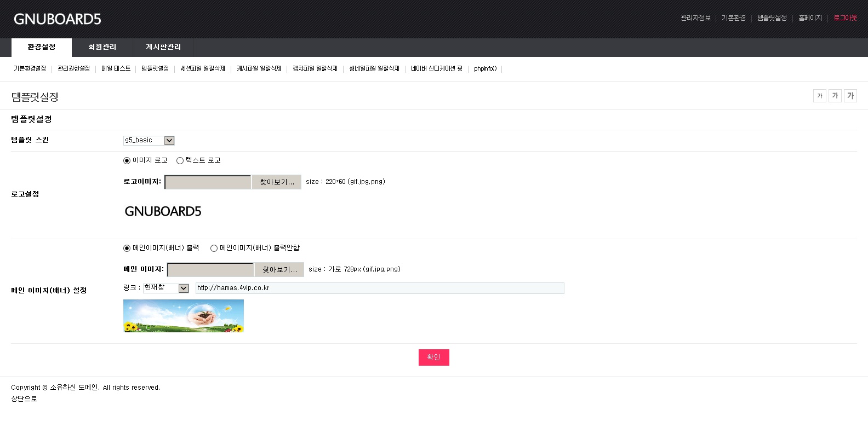Select the 이미지 로고 radio button
This screenshot has height=427, width=868.
click(x=127, y=161)
